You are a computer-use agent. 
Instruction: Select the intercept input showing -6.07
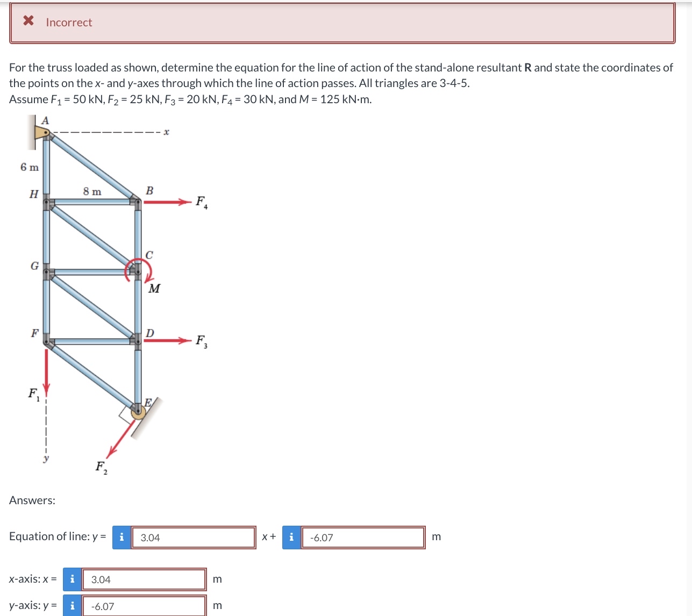pyautogui.click(x=363, y=536)
